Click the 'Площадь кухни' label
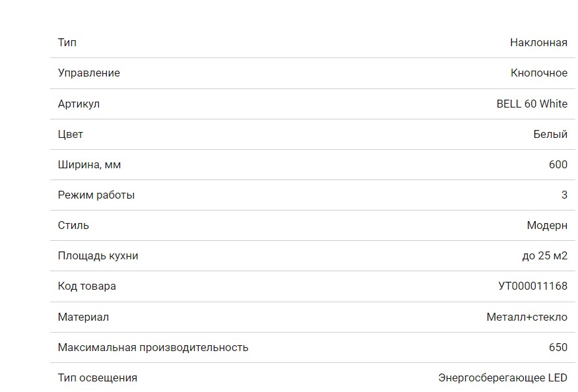The width and height of the screenshot is (578, 392). pyautogui.click(x=98, y=255)
